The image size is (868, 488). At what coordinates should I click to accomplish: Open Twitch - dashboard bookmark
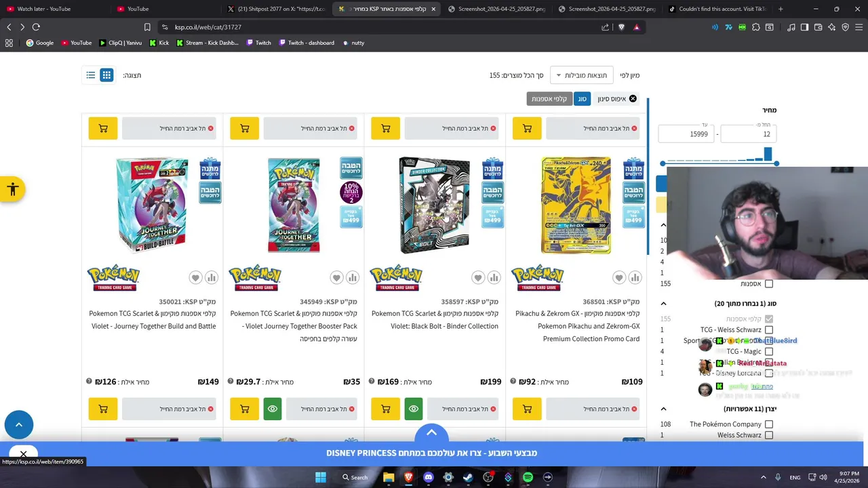coord(306,43)
